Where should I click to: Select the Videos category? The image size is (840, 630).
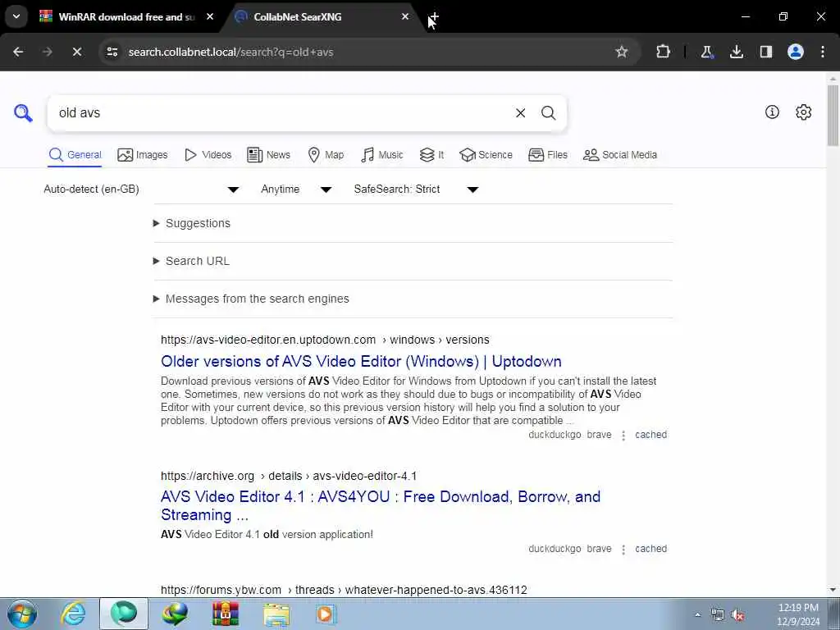point(208,155)
